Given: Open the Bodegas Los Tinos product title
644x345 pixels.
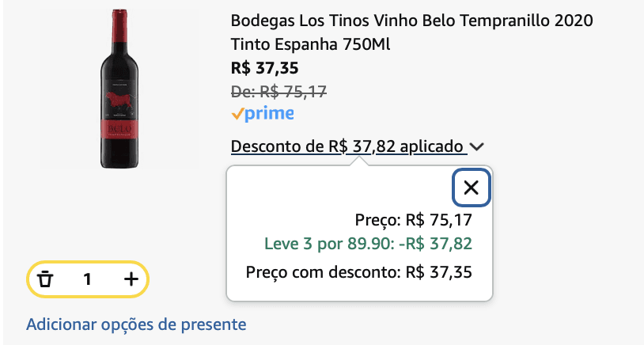Looking at the screenshot, I should [x=412, y=32].
